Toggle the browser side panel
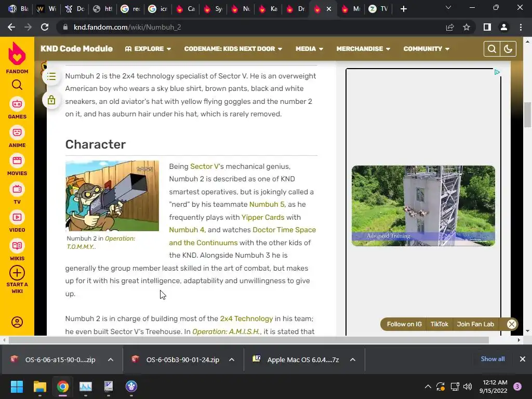 coord(487,27)
